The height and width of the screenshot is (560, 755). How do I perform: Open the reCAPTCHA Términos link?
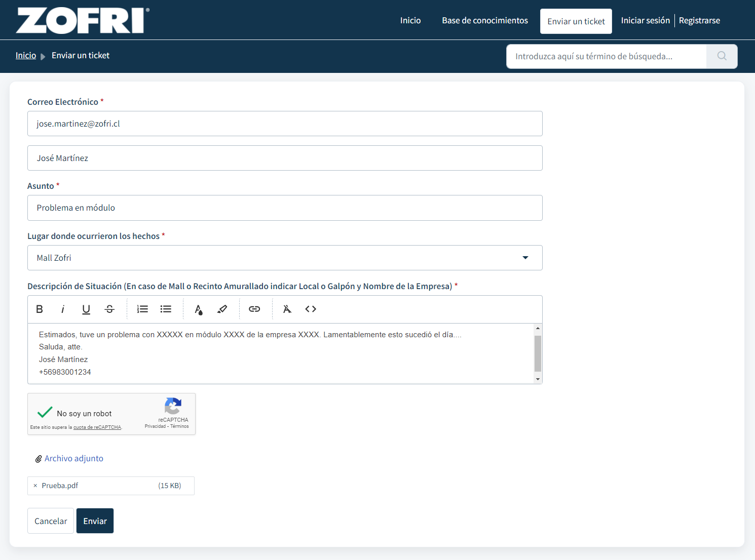[x=179, y=426]
